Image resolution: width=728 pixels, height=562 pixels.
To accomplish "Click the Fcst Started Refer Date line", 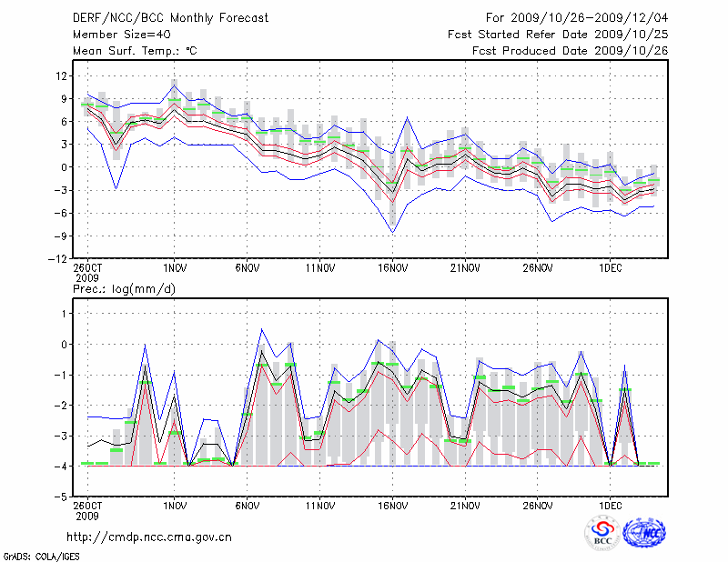I will tap(558, 35).
